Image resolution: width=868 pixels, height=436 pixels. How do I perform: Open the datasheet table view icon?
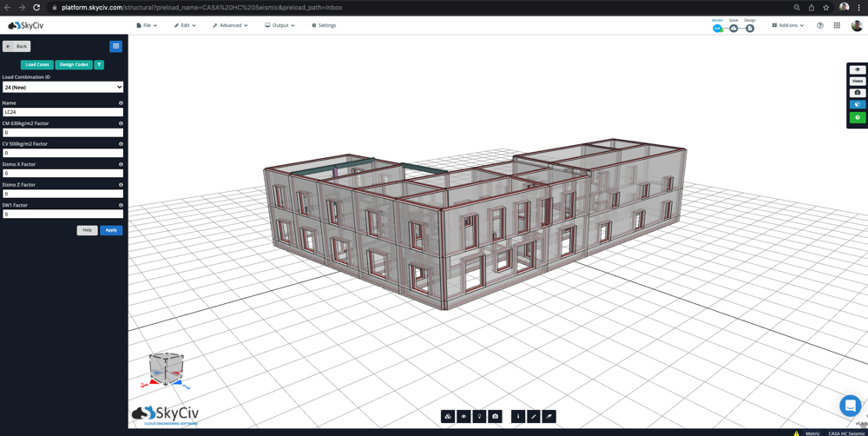pos(115,47)
